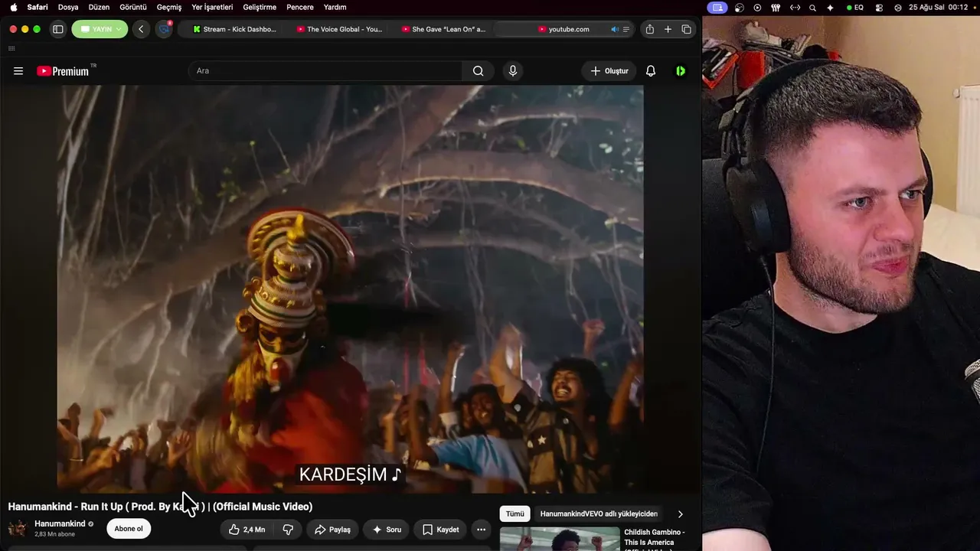
Task: Open the EQ menu bar item
Action: [854, 7]
